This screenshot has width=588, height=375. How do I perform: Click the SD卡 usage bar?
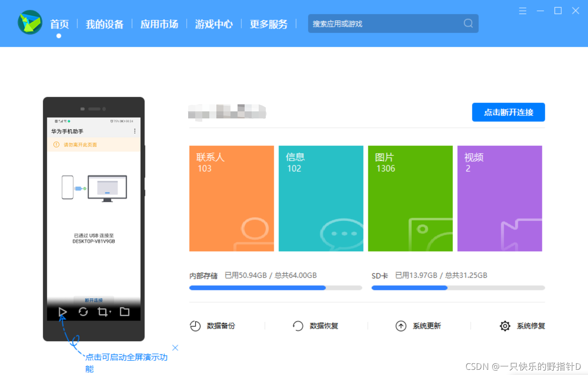[x=458, y=288]
